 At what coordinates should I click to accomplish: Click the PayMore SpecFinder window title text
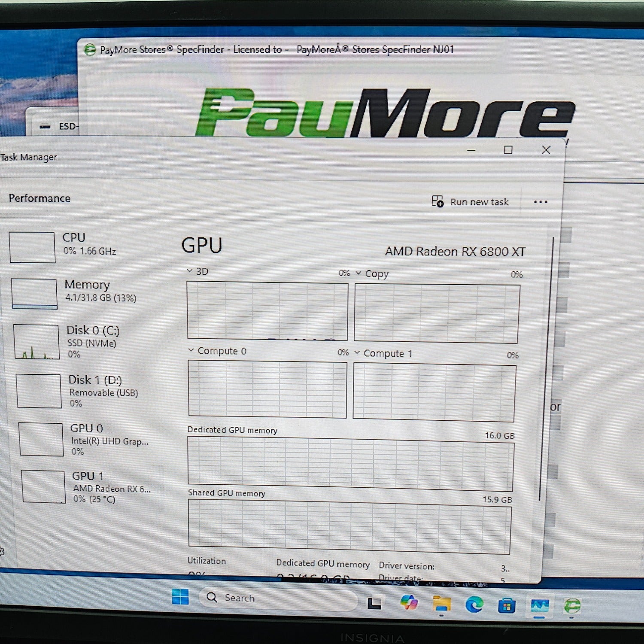tap(277, 50)
